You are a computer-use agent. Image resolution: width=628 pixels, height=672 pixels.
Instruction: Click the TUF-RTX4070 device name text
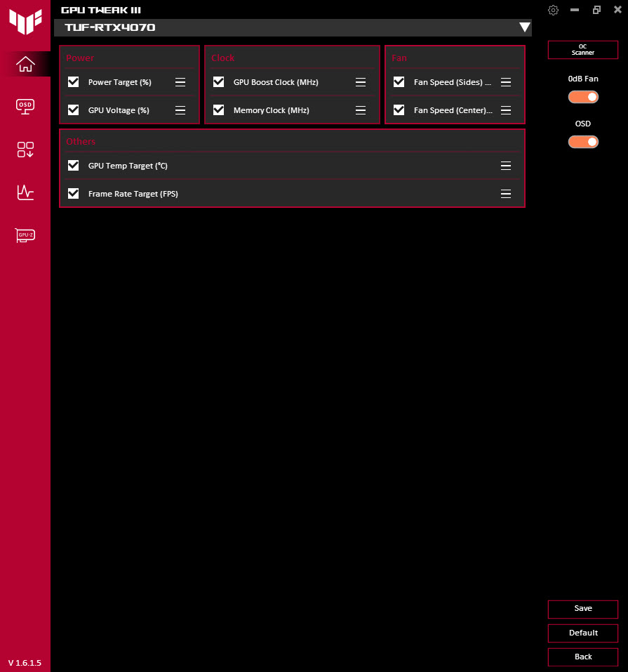pos(110,27)
